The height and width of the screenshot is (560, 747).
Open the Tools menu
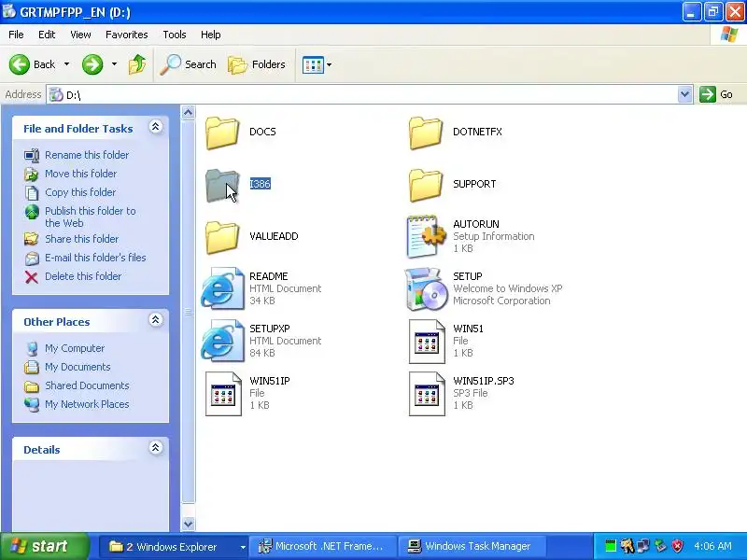coord(175,35)
